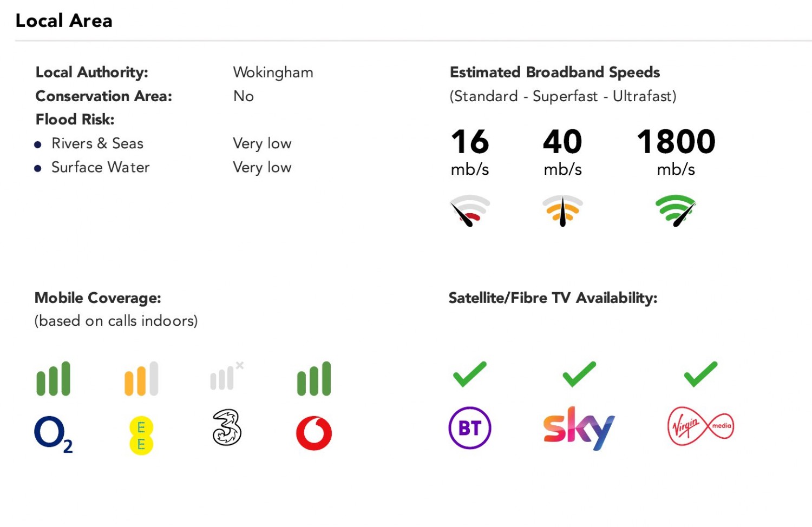Click the O2 network logo
The image size is (812, 527).
(x=53, y=434)
